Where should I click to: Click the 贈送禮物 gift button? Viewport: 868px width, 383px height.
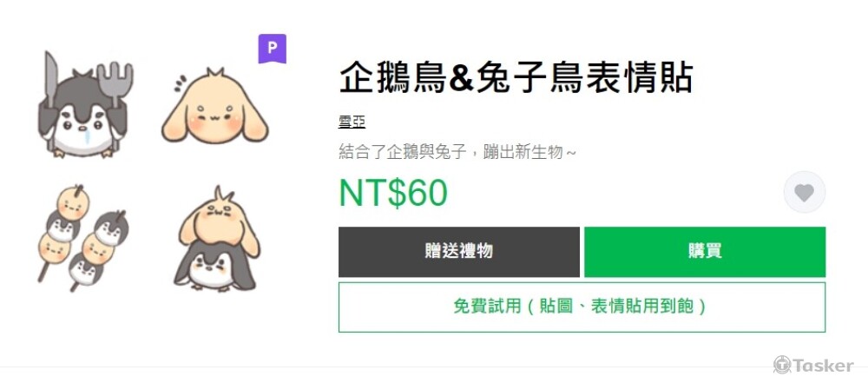pyautogui.click(x=459, y=252)
